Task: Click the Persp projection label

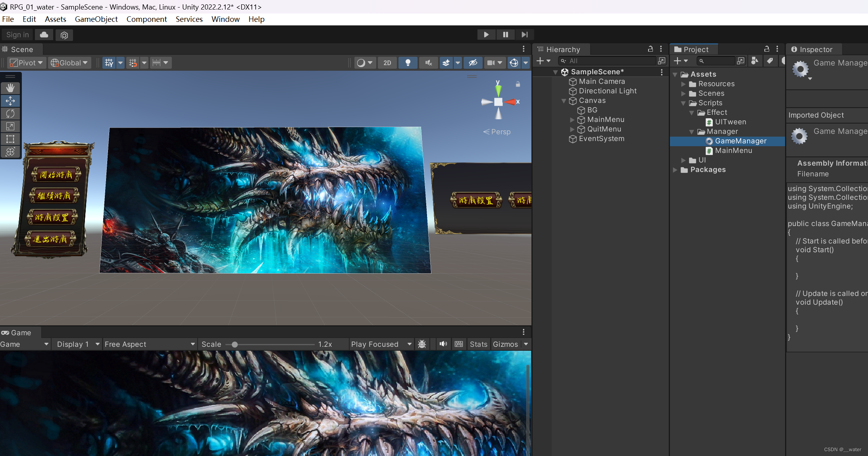Action: [x=497, y=132]
